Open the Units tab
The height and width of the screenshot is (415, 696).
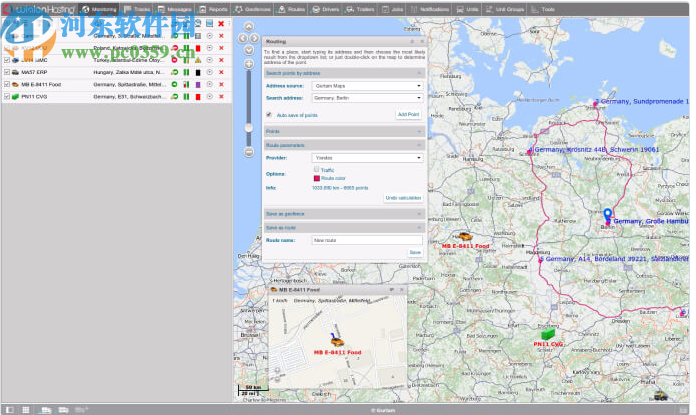click(x=467, y=9)
